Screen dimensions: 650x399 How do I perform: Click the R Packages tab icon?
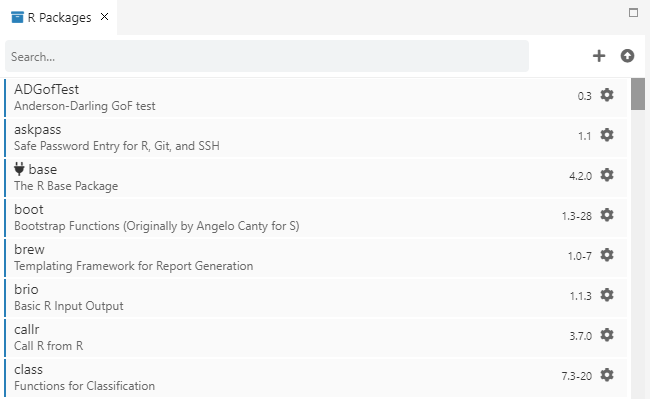[17, 17]
